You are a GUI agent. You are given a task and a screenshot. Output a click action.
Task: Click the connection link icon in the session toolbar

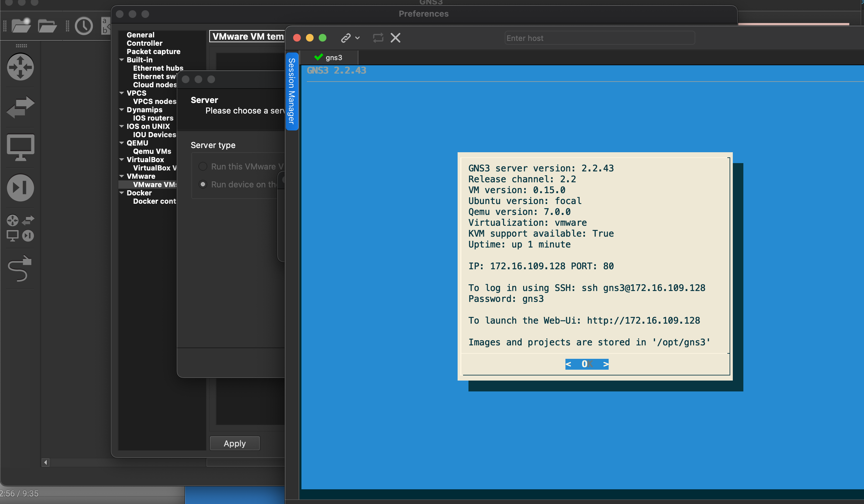click(x=345, y=38)
